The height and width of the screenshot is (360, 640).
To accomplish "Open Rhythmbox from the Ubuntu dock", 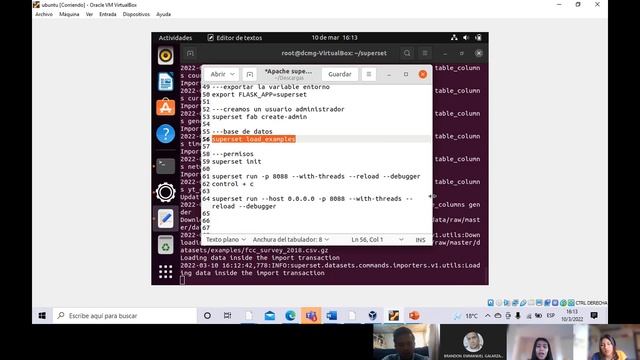I will 165,56.
